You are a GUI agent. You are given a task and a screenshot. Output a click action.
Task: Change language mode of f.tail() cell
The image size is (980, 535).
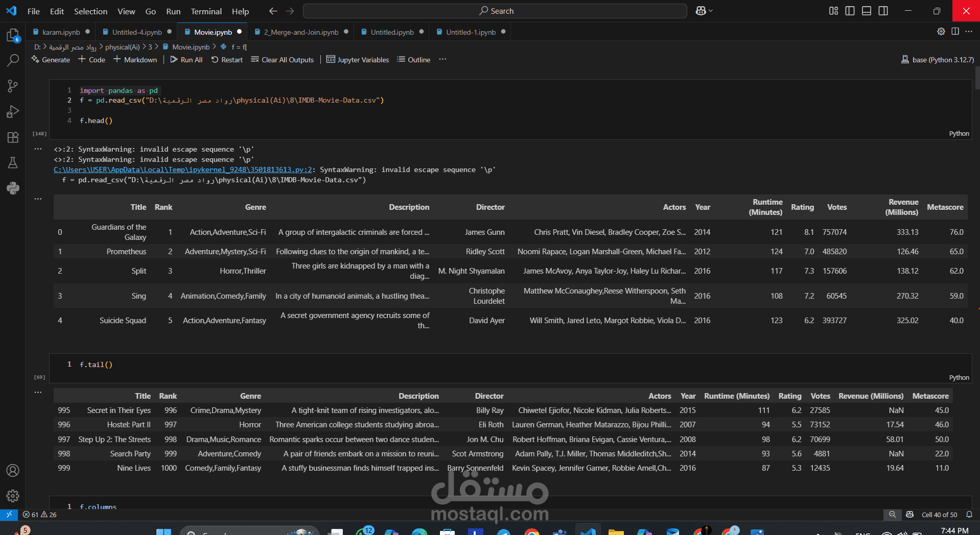[x=959, y=378]
